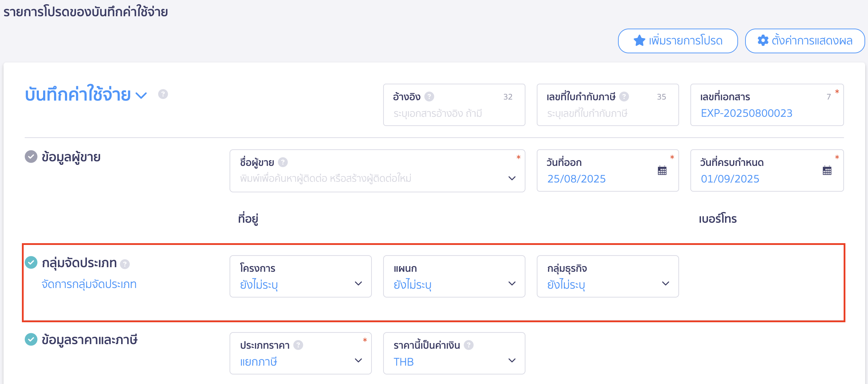This screenshot has height=384, width=868.
Task: Toggle the check circle for กลุ่มจัดประเภท section
Action: coord(31,262)
